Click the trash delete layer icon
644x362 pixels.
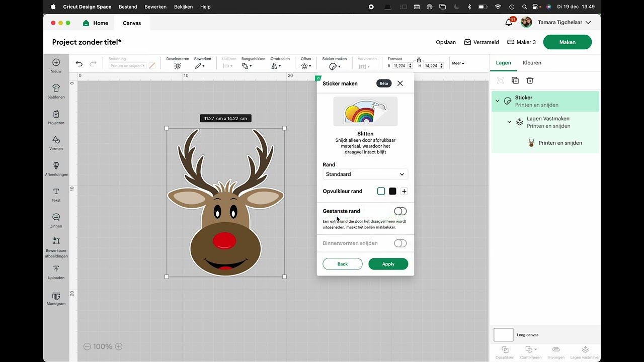point(530,80)
